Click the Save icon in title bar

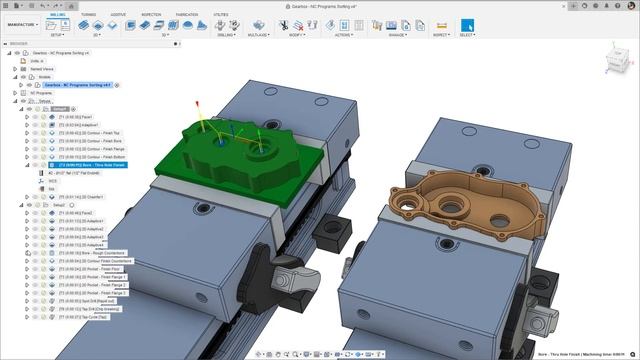pyautogui.click(x=31, y=6)
